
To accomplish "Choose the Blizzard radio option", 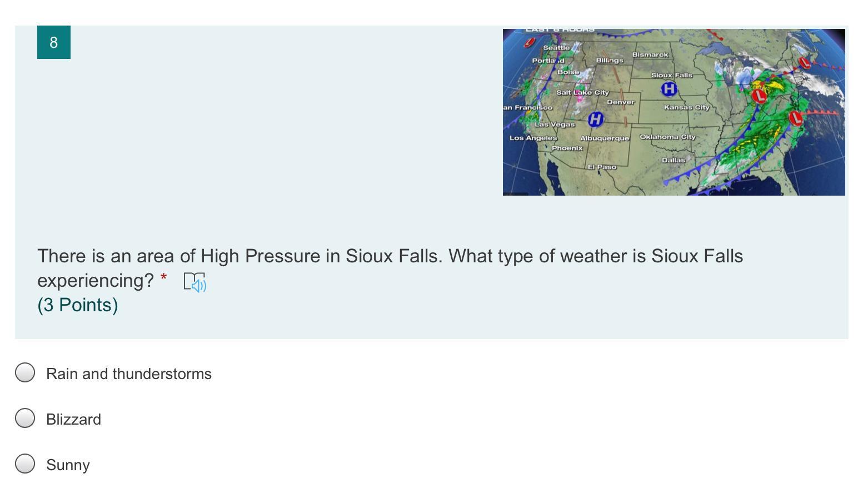I will pyautogui.click(x=25, y=419).
